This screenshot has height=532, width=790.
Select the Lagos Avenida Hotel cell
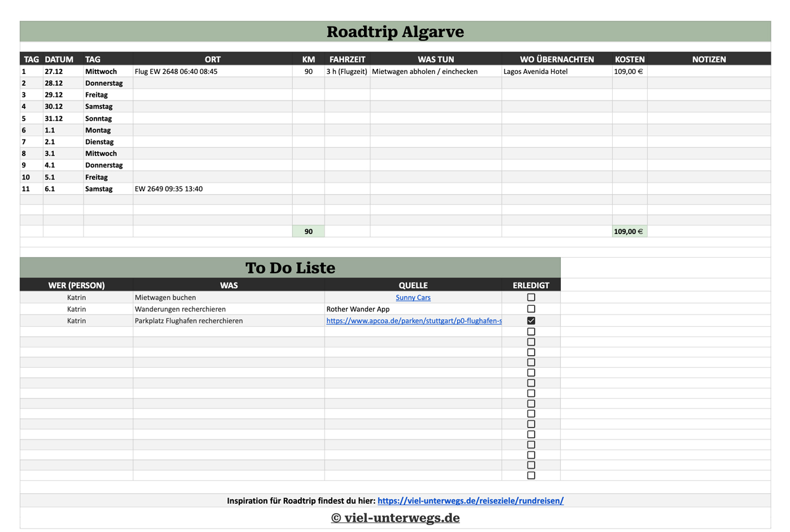536,72
